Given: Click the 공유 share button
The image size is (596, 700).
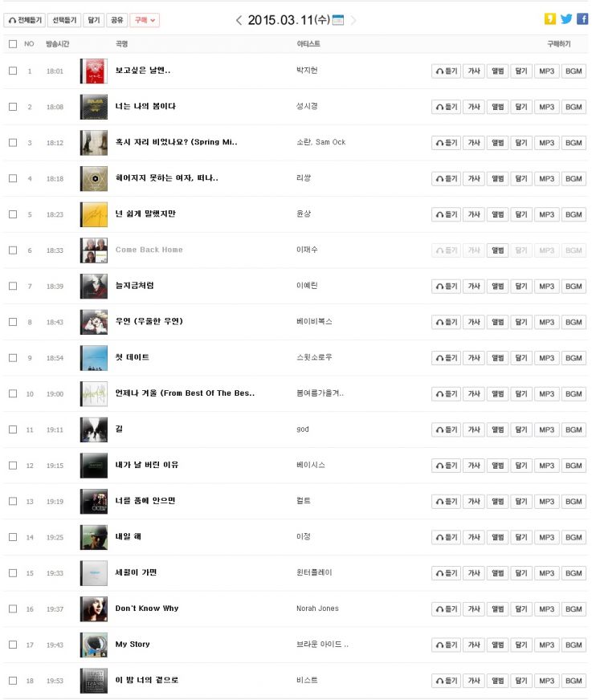Looking at the screenshot, I should (x=117, y=20).
